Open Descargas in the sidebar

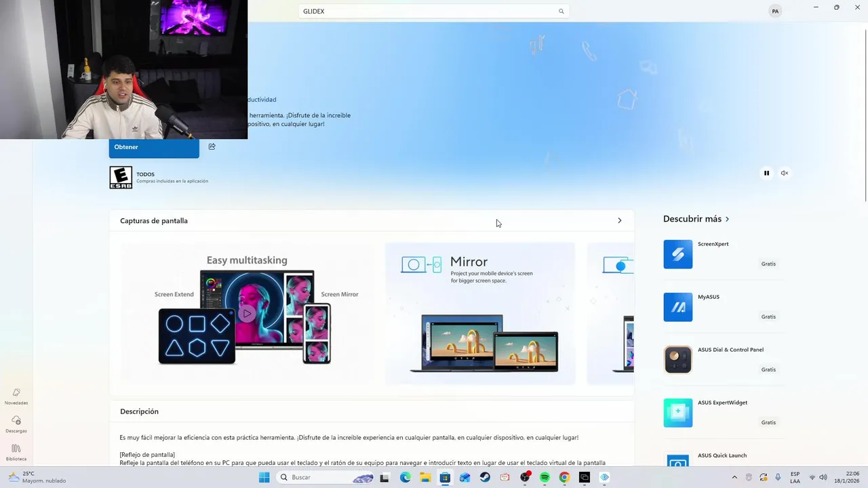click(16, 424)
